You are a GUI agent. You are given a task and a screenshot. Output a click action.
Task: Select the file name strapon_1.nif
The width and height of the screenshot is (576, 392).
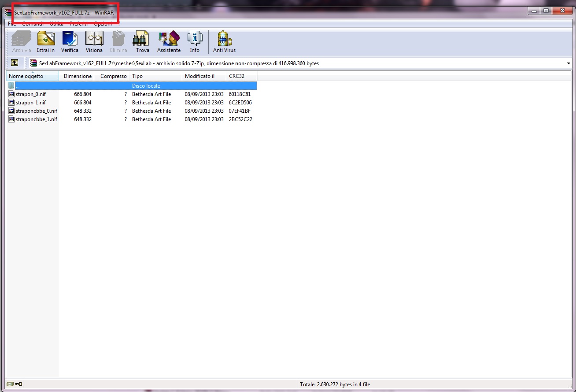coord(31,103)
